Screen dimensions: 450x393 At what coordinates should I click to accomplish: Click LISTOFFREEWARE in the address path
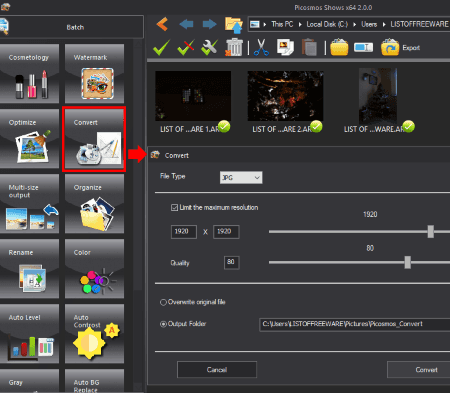[x=420, y=24]
